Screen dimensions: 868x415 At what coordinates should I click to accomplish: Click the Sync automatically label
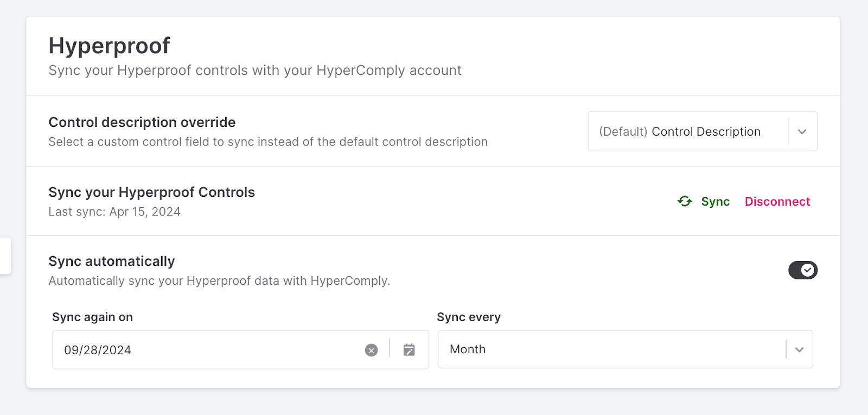click(112, 261)
